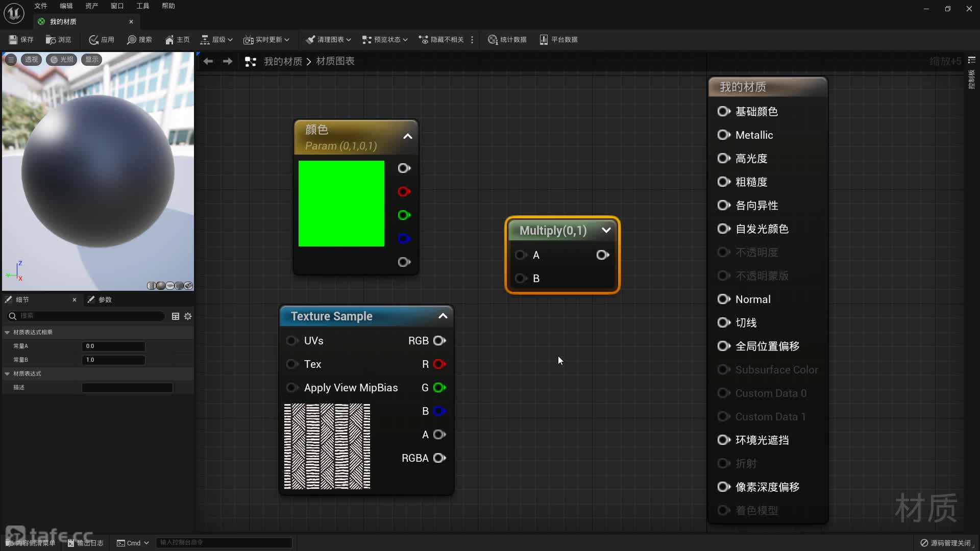980x551 pixels.
Task: Toggle real-time update mode
Action: tap(262, 39)
